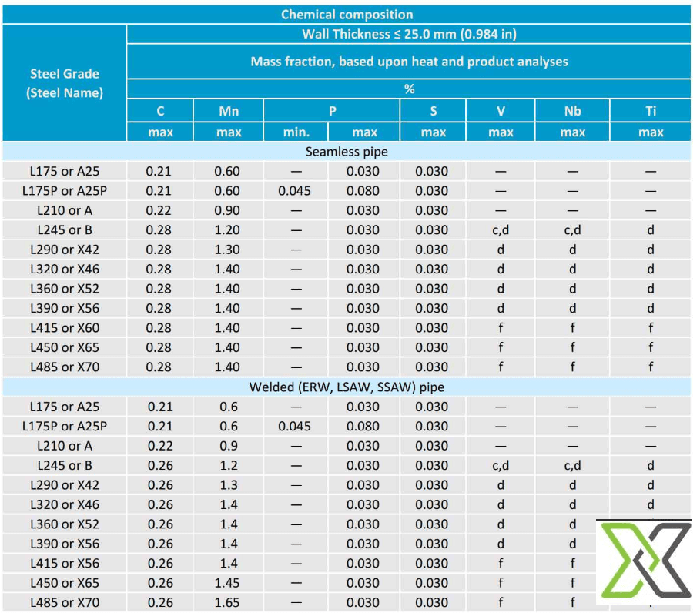Click the C column header
Image resolution: width=700 pixels, height=613 pixels.
coord(159,110)
